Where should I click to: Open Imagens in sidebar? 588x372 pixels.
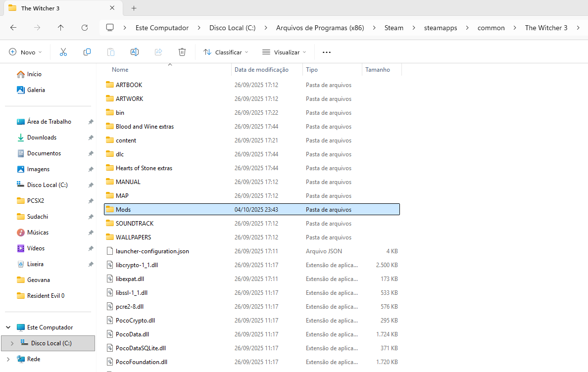coord(33,169)
